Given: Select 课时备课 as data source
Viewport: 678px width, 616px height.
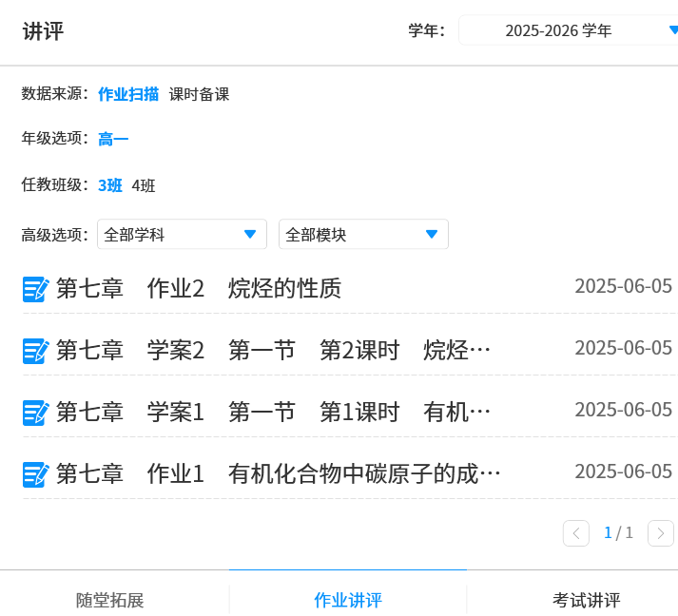Looking at the screenshot, I should 199,94.
